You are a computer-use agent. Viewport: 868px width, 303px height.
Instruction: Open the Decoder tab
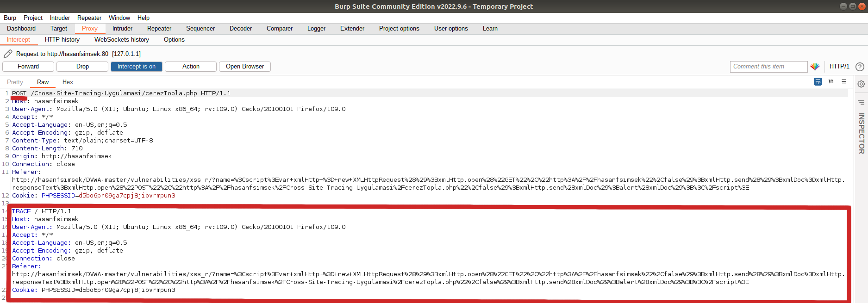tap(241, 29)
